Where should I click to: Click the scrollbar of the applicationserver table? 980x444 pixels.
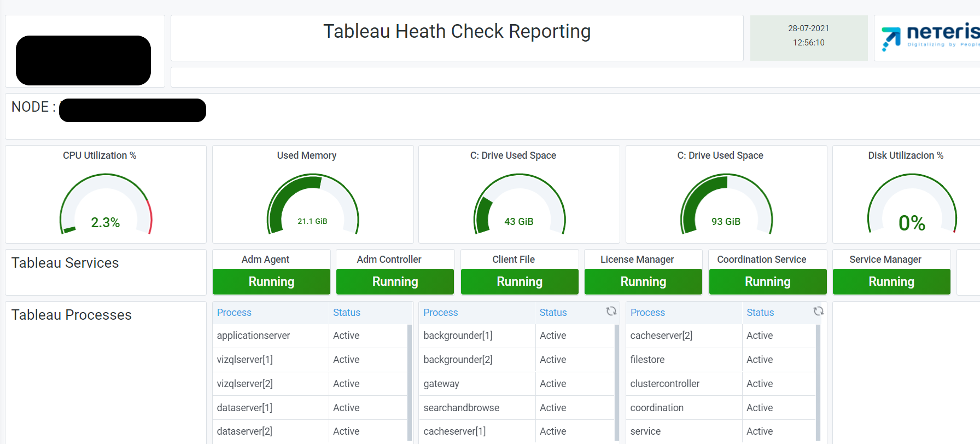(x=410, y=382)
